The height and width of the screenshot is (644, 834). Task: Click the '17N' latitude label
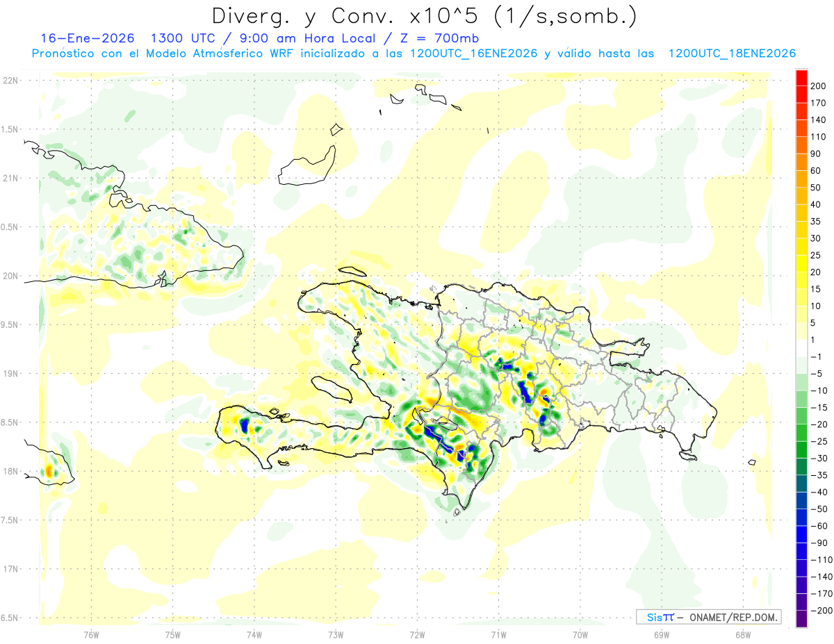tap(10, 569)
